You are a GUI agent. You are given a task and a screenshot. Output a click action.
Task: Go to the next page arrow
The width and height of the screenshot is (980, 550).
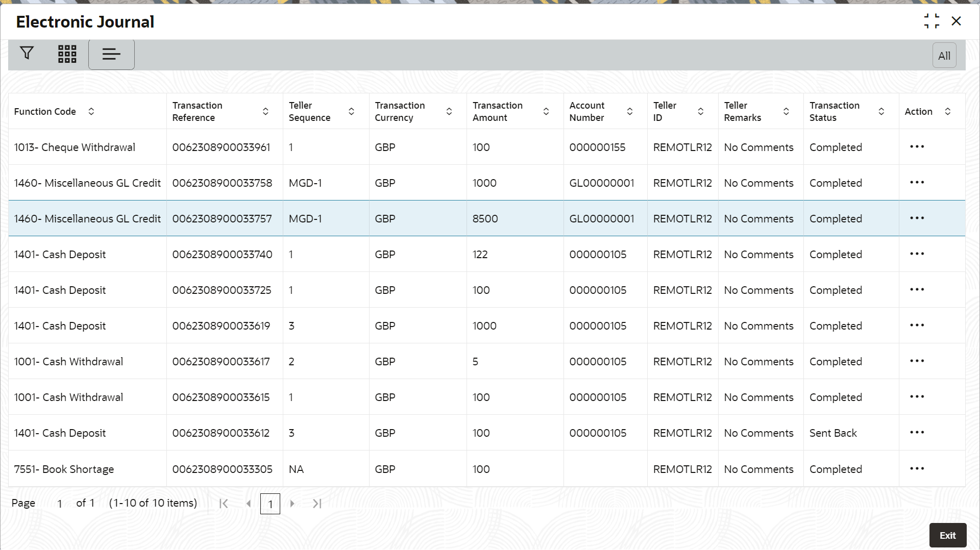coord(292,504)
